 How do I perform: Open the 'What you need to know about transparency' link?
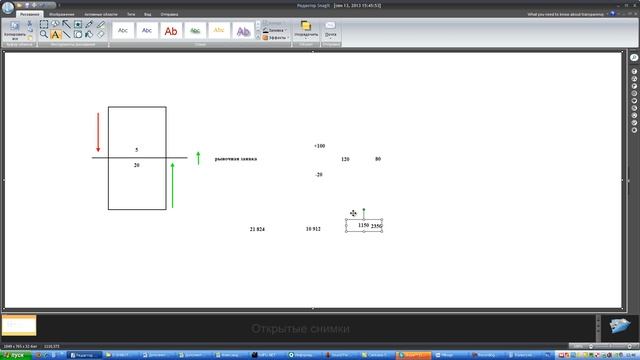pyautogui.click(x=565, y=14)
